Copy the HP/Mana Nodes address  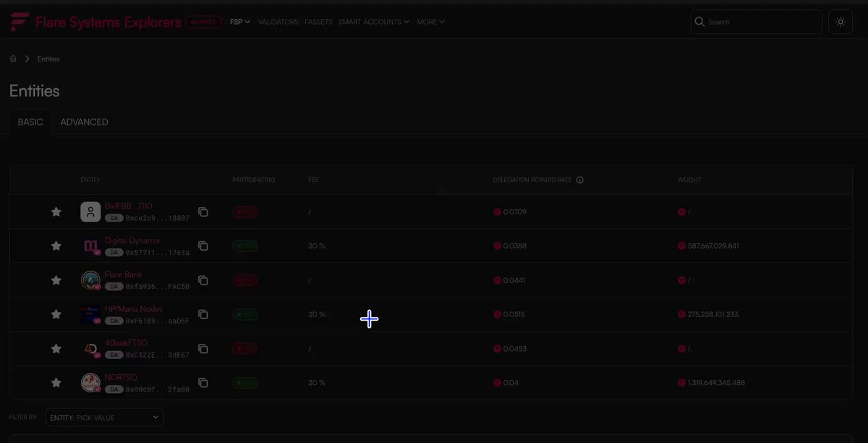(203, 314)
